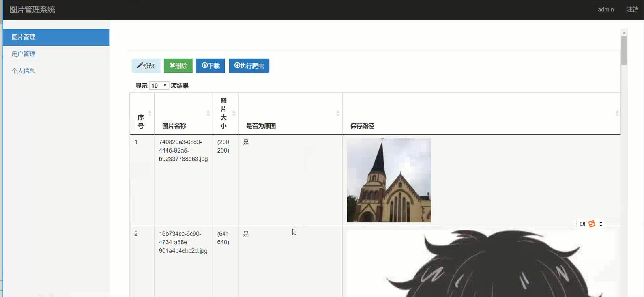
Task: Click the church image thumbnail
Action: [389, 180]
